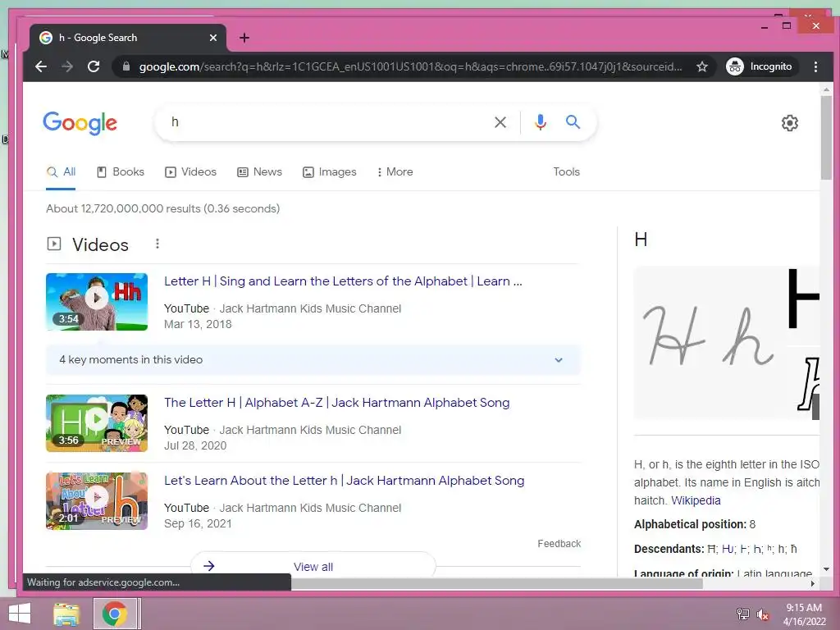840x630 pixels.
Task: Expand '4 key moments in this video'
Action: click(x=313, y=360)
